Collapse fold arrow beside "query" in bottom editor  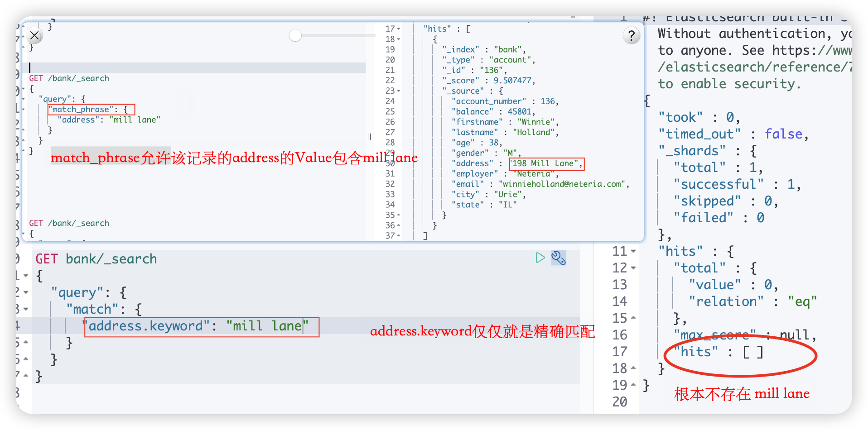tap(26, 292)
